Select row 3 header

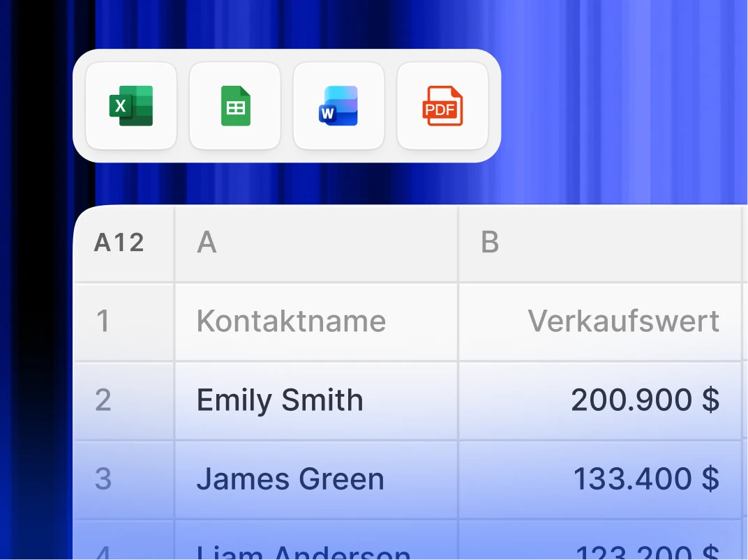pos(124,480)
